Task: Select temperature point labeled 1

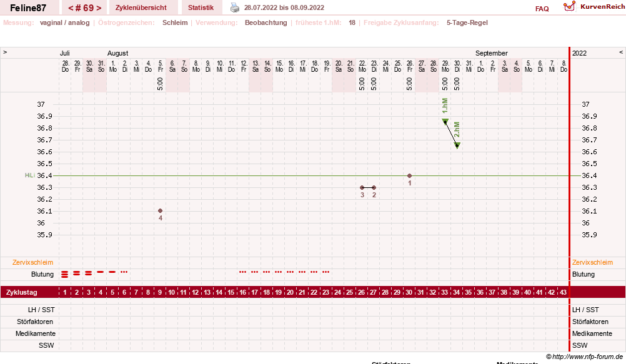Action: (x=409, y=175)
